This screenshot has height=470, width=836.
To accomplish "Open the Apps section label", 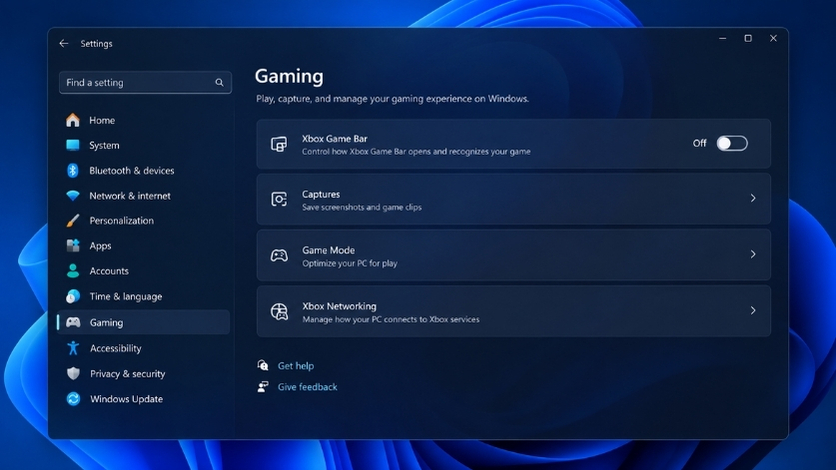I will [x=100, y=246].
